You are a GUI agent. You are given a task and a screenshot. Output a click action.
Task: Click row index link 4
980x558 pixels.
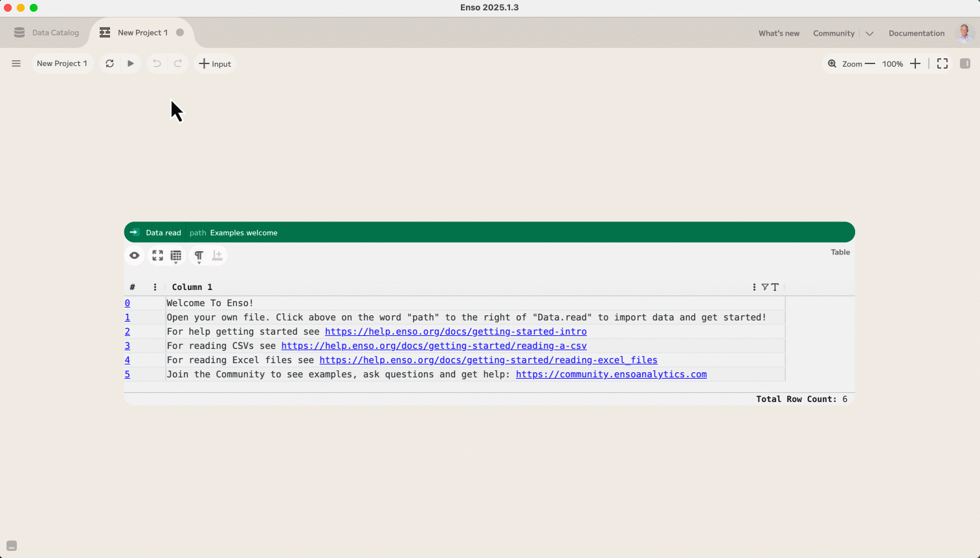click(128, 360)
